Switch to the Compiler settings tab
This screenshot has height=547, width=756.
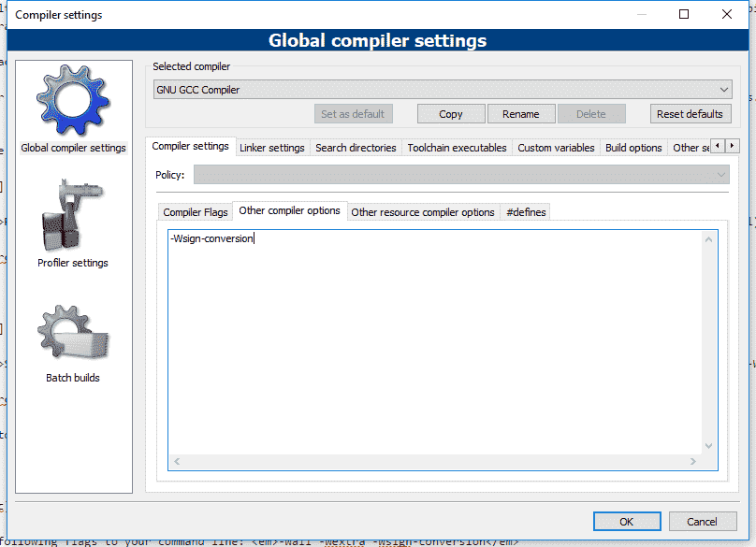191,146
